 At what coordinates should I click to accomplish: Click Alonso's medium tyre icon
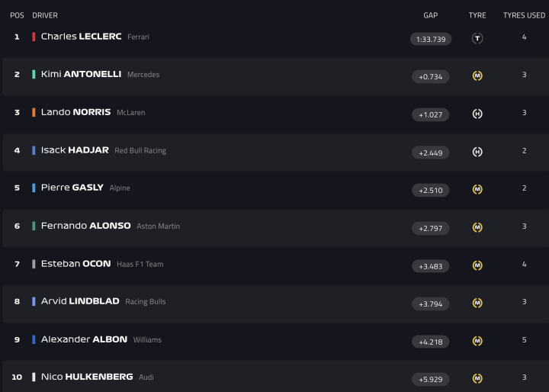pyautogui.click(x=477, y=227)
